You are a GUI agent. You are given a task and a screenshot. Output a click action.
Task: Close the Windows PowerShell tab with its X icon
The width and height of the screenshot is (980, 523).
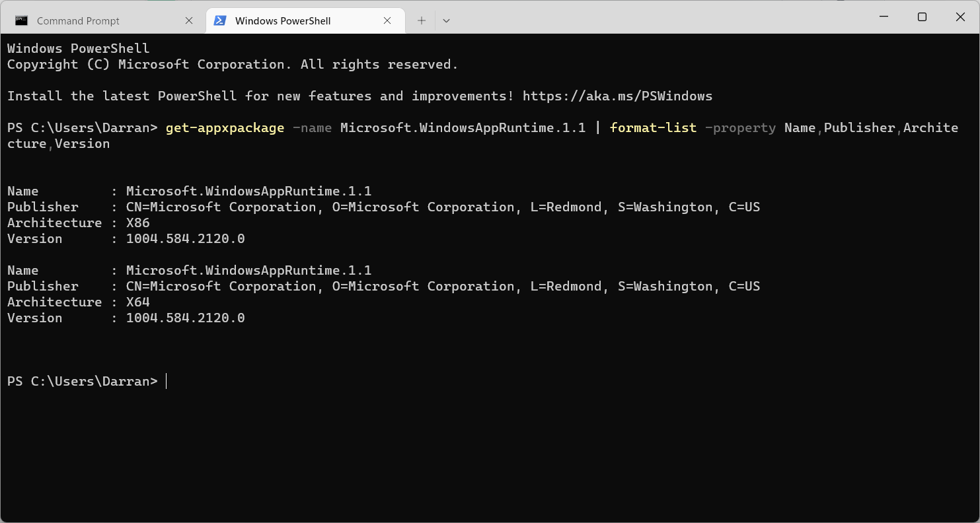(387, 20)
